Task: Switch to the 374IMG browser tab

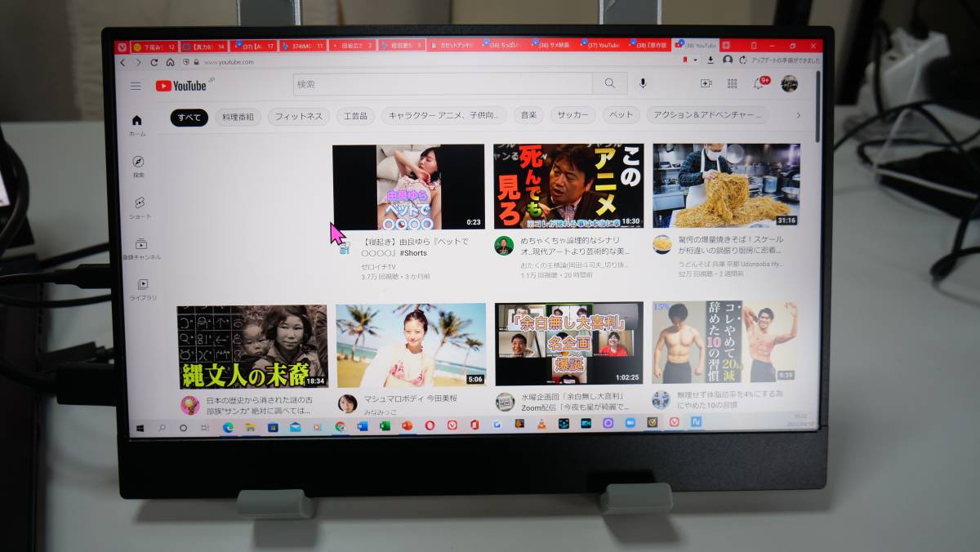Action: point(303,46)
